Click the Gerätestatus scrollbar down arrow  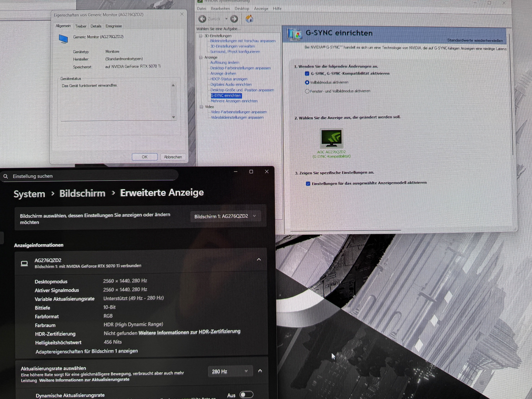(x=173, y=117)
